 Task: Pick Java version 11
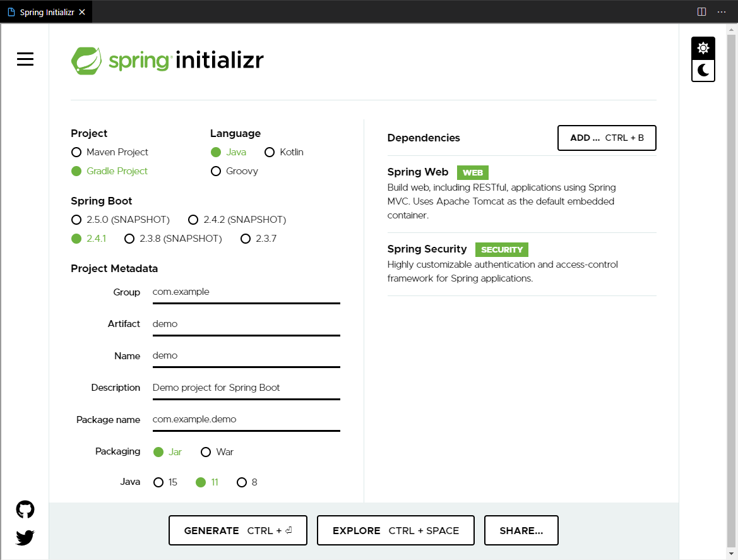pyautogui.click(x=207, y=482)
